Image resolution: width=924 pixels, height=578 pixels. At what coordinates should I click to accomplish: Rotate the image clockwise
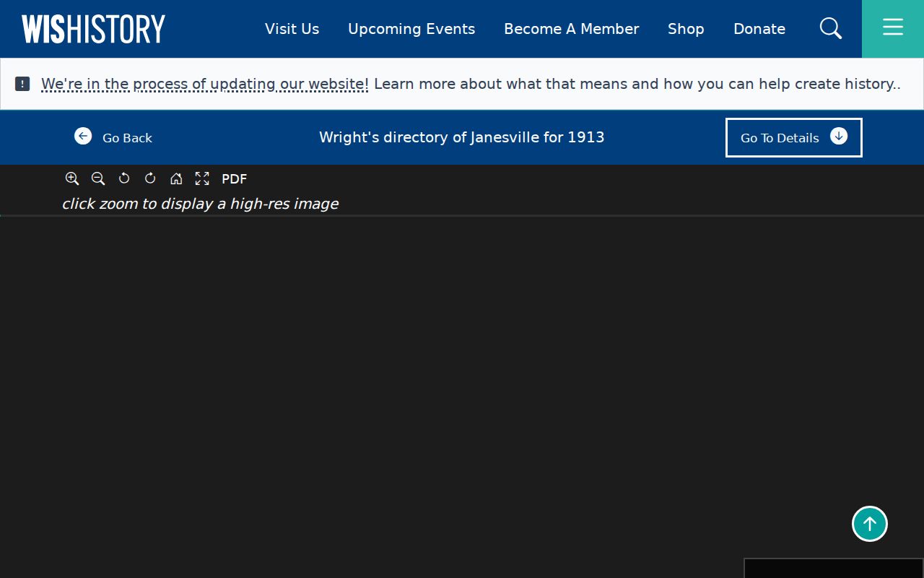[x=150, y=178]
